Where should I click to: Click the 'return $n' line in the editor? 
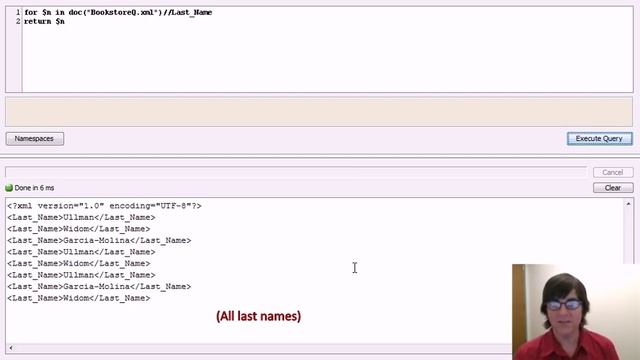pyautogui.click(x=44, y=21)
